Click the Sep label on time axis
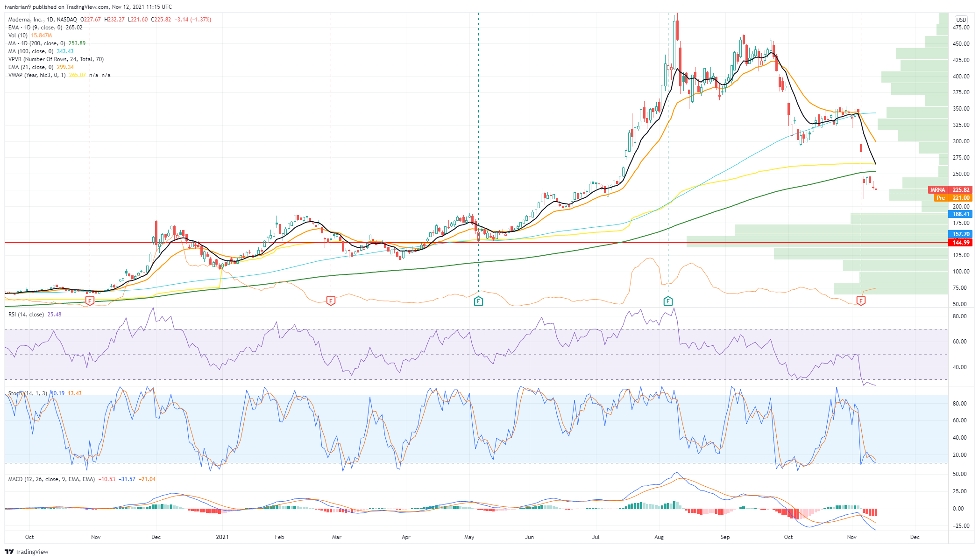This screenshot has width=979, height=560. [x=725, y=537]
